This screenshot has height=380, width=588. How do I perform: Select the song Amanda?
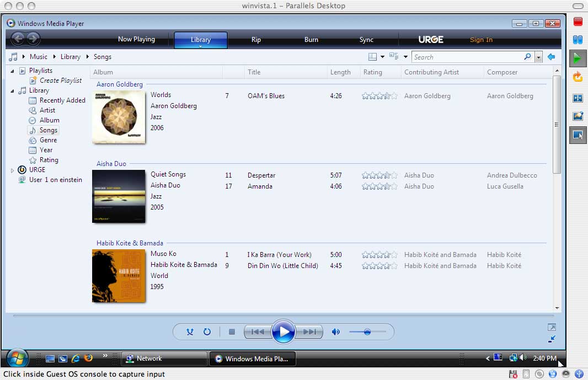click(260, 186)
